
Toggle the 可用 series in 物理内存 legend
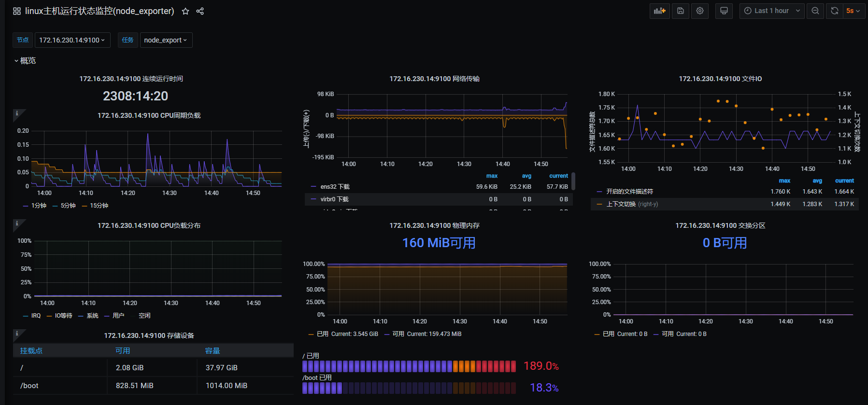398,334
